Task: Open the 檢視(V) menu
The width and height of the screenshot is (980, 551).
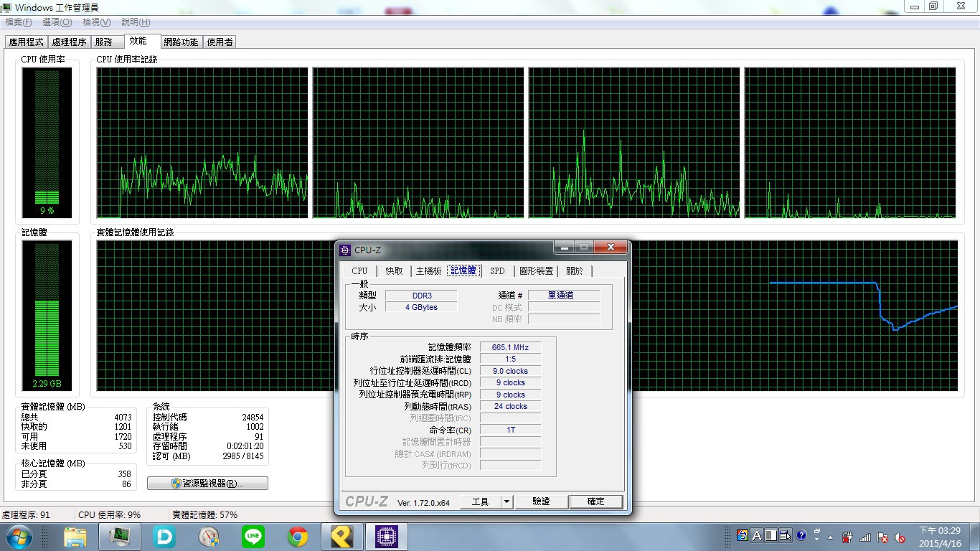Action: [x=96, y=22]
